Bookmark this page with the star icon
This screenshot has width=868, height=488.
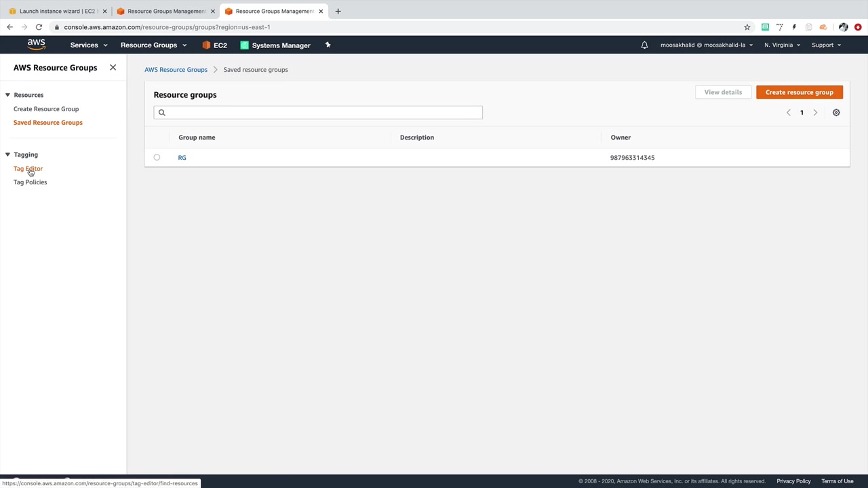coord(747,27)
